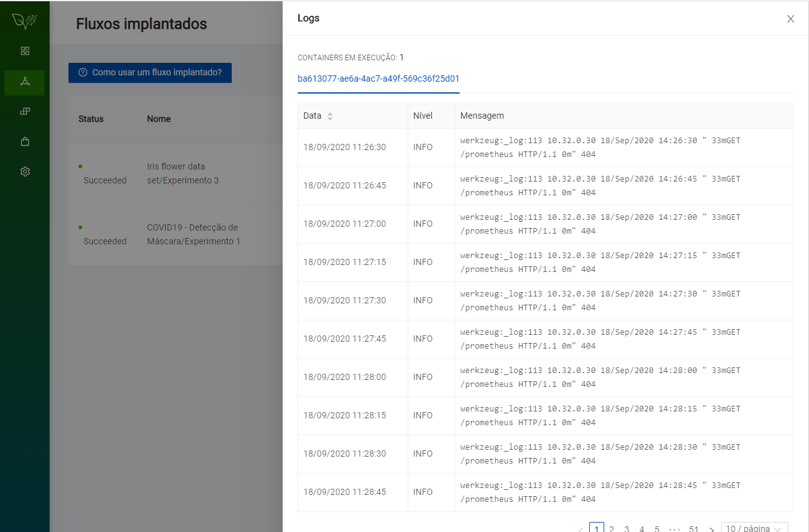
Task: Click the 'Fluxos implantados' page title
Action: click(x=141, y=24)
